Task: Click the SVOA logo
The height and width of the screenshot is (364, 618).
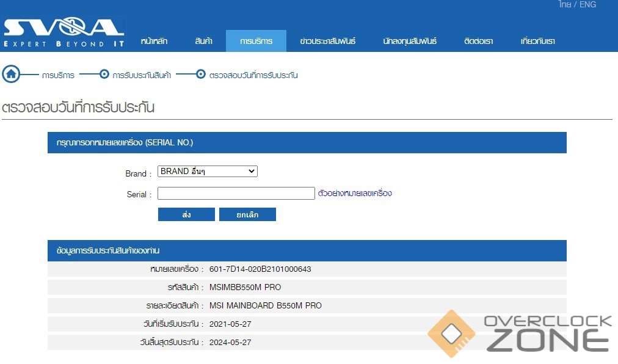Action: 64,32
